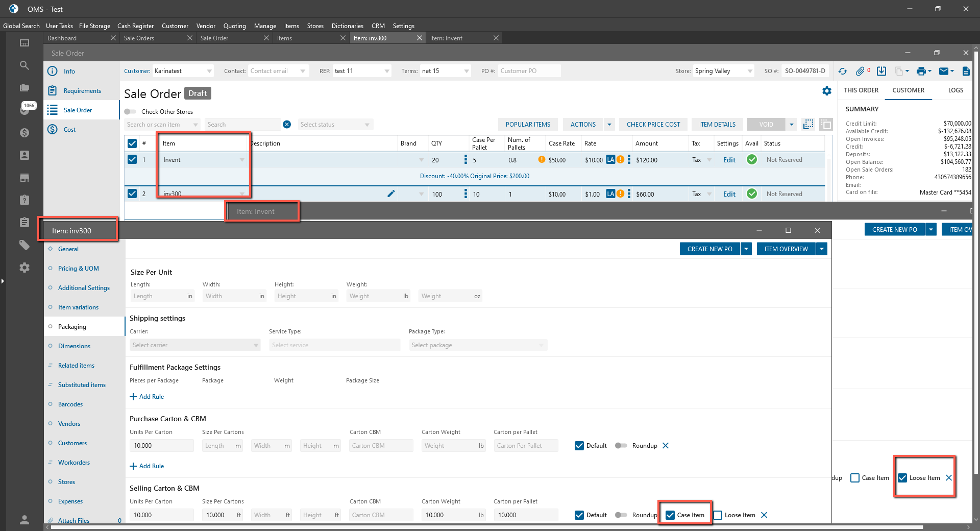Open the Select status dropdown
Viewport: 980px width, 531px height.
point(335,125)
